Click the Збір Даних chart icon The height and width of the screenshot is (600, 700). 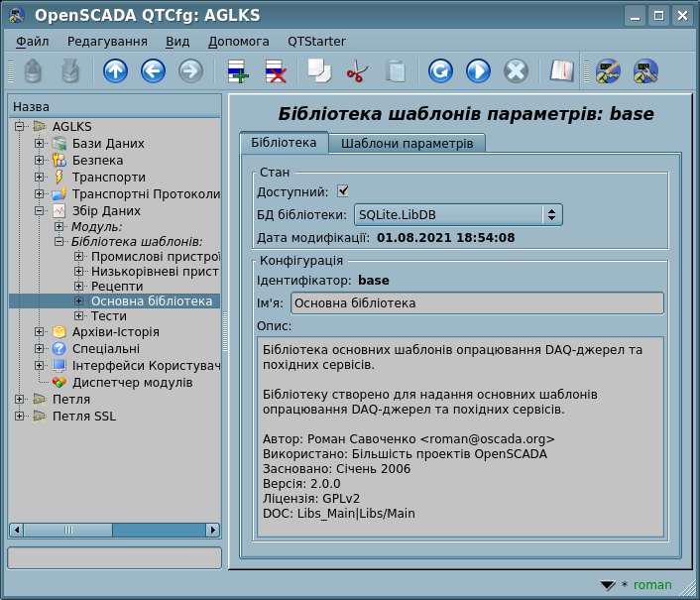[x=58, y=210]
